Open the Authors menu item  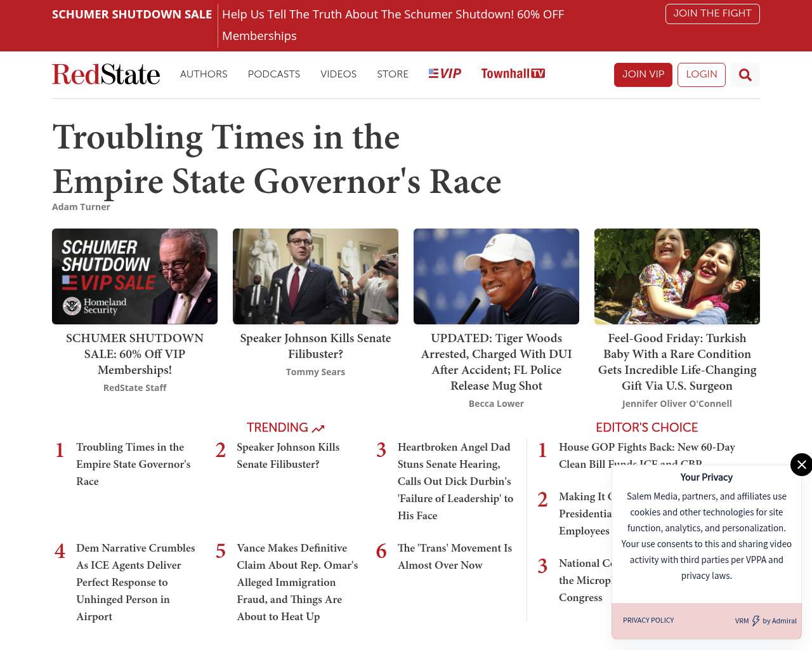(204, 74)
